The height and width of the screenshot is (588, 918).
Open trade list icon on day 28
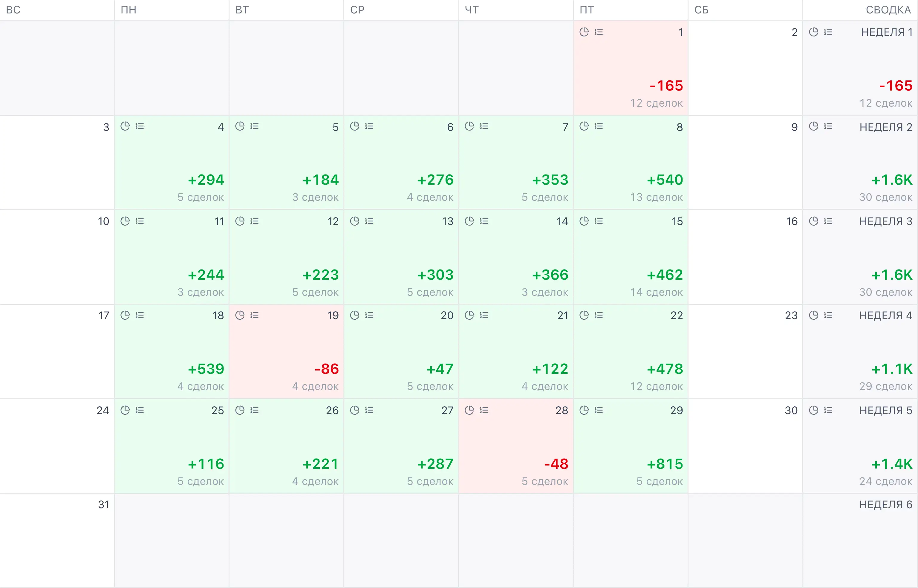(x=484, y=410)
